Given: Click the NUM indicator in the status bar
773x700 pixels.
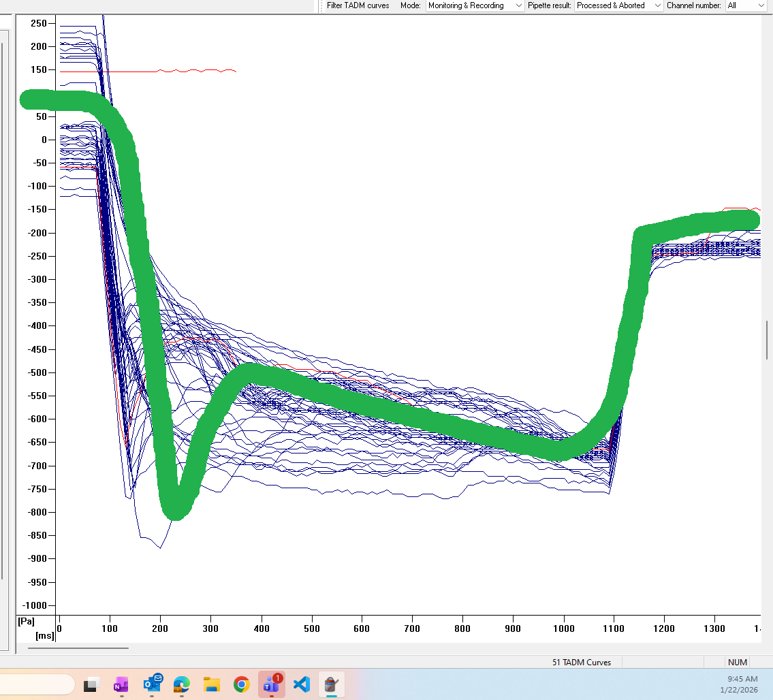Looking at the screenshot, I should (x=737, y=662).
